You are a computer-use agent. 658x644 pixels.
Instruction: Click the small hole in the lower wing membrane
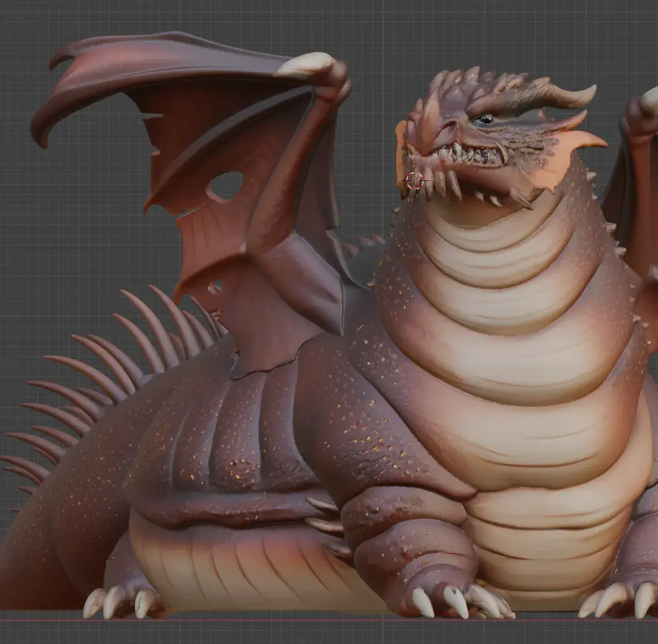pos(216,286)
